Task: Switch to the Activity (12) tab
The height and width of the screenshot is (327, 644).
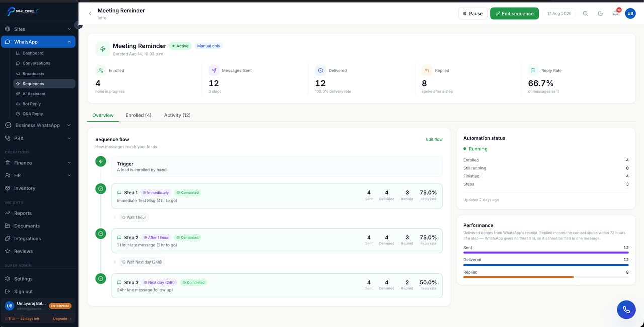Action: [x=177, y=115]
